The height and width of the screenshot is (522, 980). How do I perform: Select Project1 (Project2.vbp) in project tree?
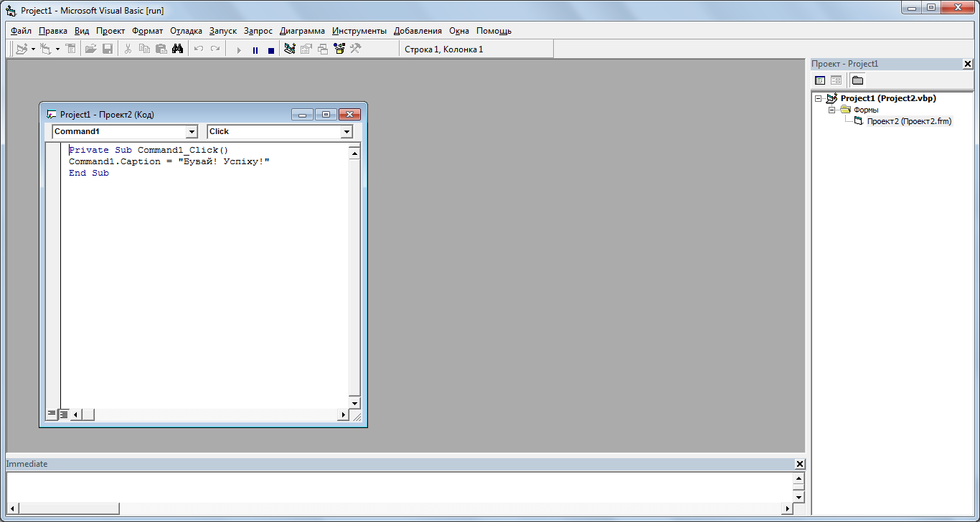tap(888, 98)
